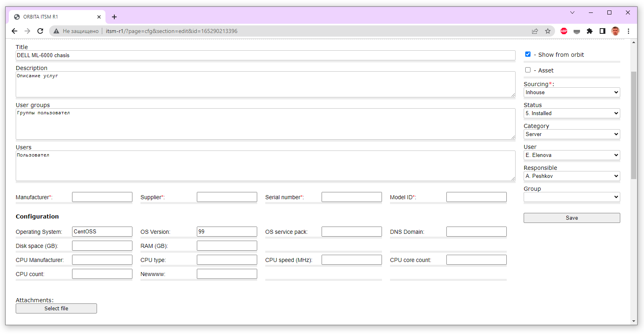Image resolution: width=644 pixels, height=334 pixels.
Task: Click the share page icon
Action: [x=535, y=31]
